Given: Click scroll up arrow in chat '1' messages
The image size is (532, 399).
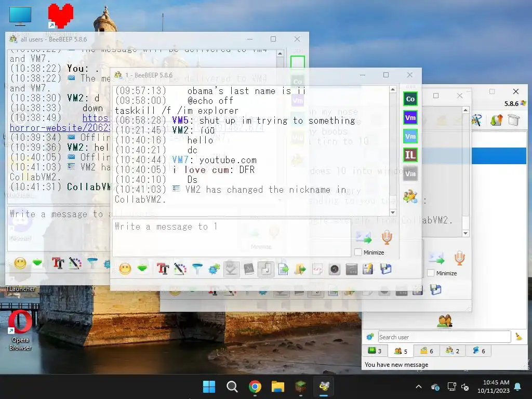Looking at the screenshot, I should coord(393,89).
